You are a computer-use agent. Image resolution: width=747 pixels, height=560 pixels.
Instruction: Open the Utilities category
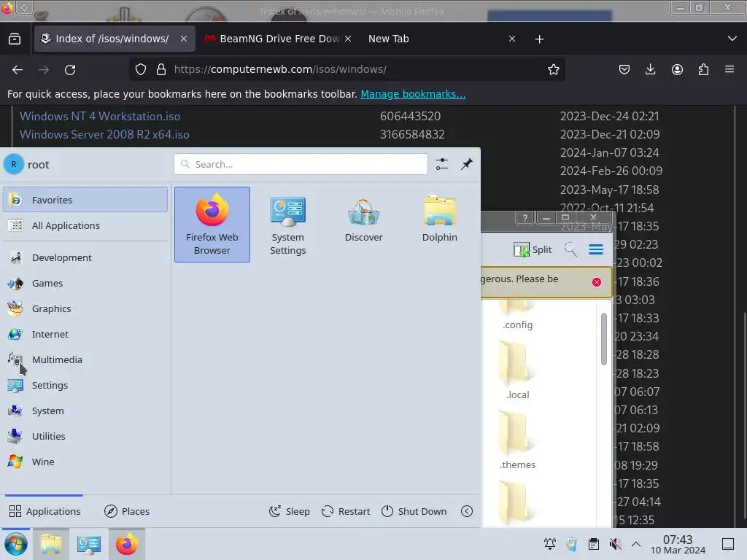(x=85, y=436)
